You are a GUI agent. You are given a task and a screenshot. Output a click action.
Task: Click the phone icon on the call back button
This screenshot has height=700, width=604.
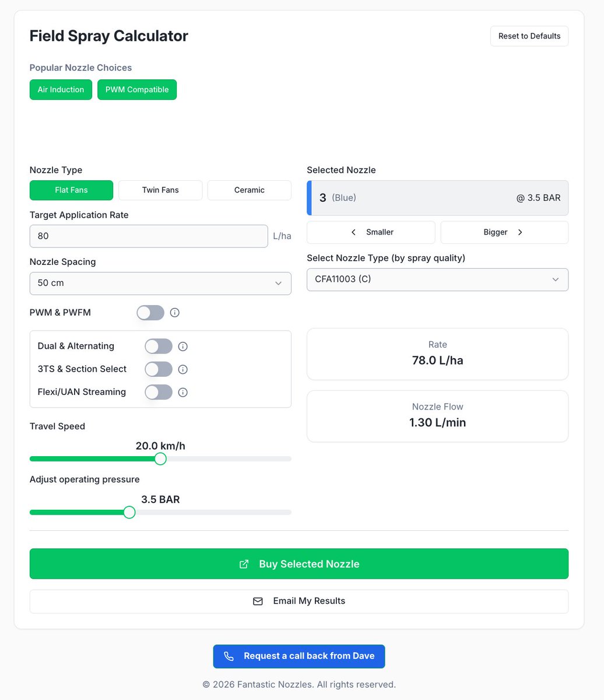(229, 656)
